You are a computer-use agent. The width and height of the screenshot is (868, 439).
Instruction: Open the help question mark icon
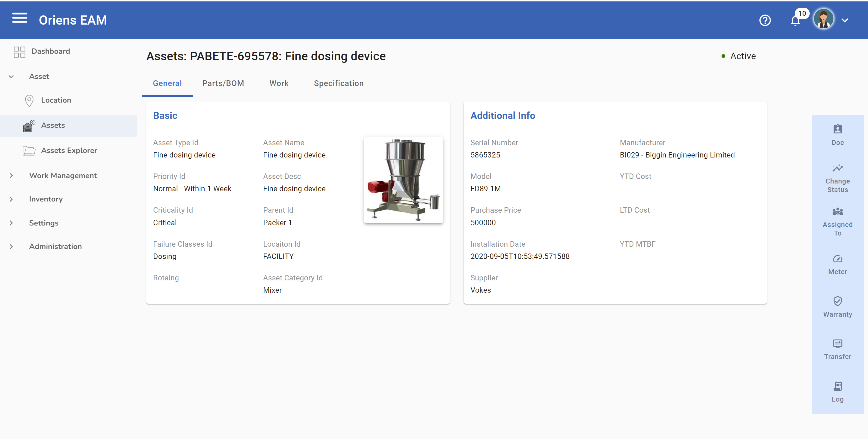tap(765, 20)
